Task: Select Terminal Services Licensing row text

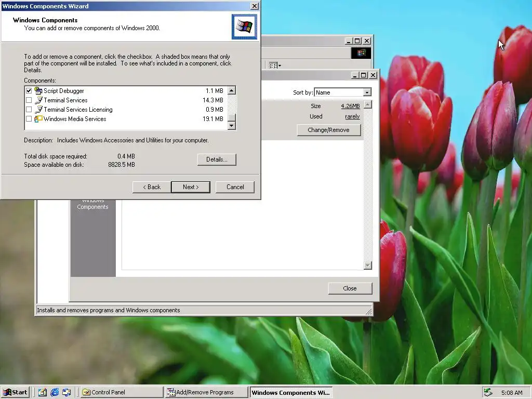Action: (78, 110)
